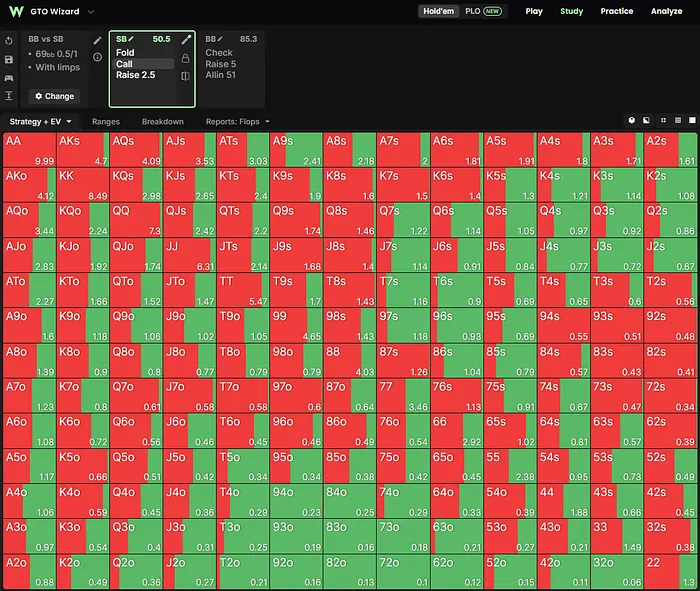Click the Change settings button

pos(54,96)
